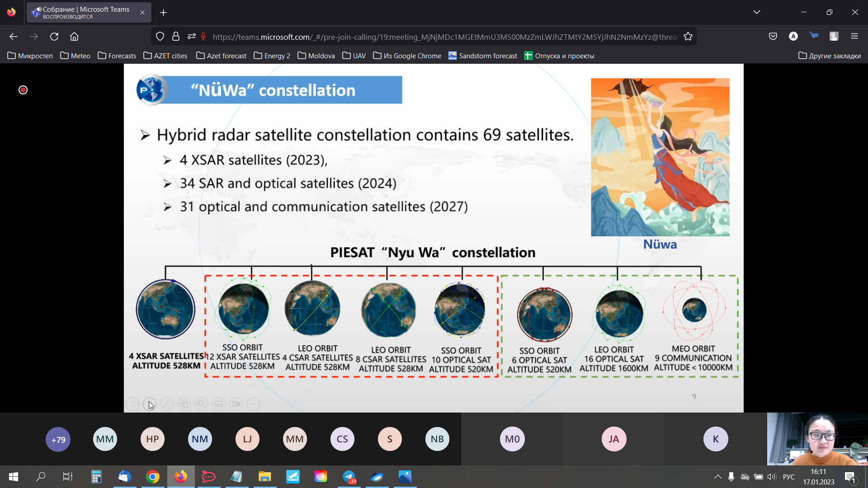Viewport: 868px width, 488px height.
Task: Open the see-all-slides grid icon
Action: point(184,404)
